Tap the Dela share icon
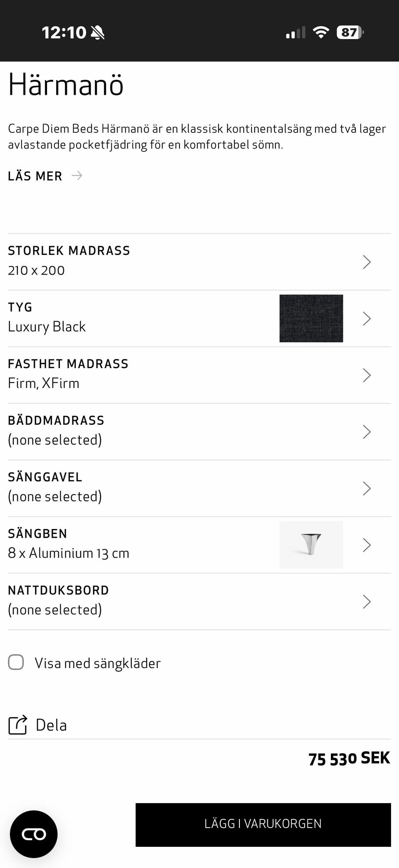The image size is (399, 868). pos(18,725)
